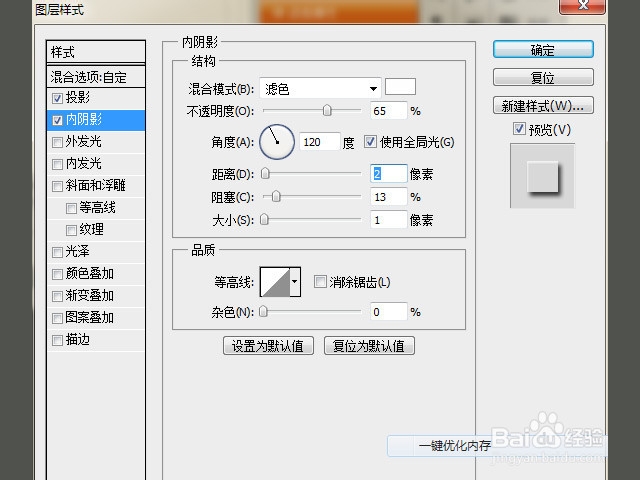640x480 pixels.
Task: Open the inner shadow color swatch
Action: (400, 87)
